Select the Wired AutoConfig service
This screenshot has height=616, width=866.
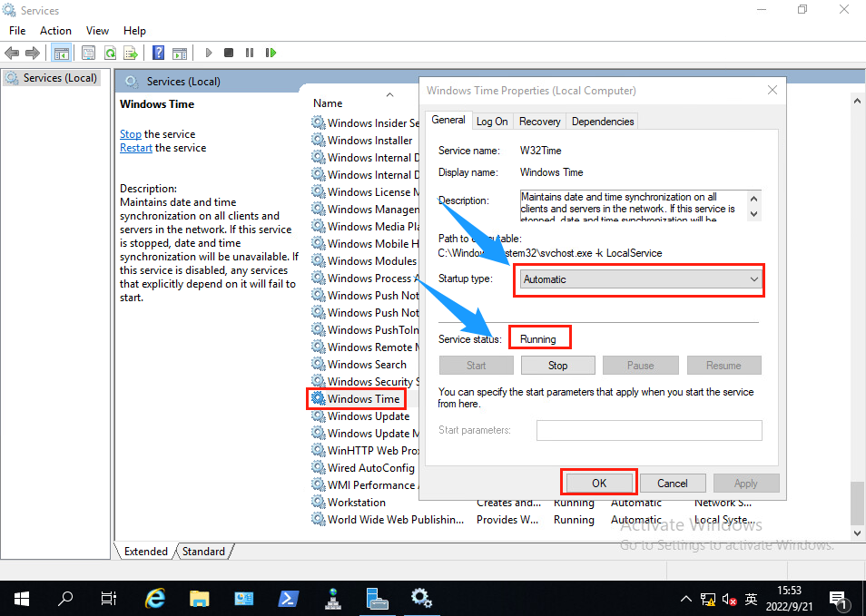click(363, 468)
